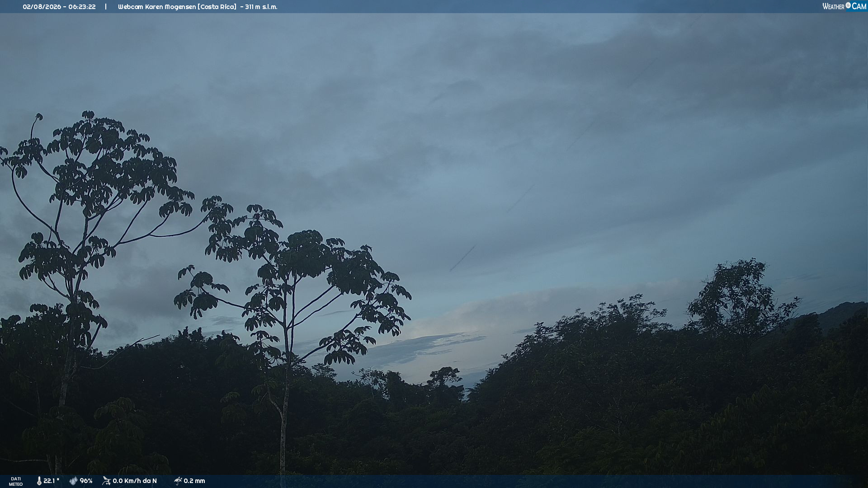868x488 pixels.
Task: Click the rain umbrella icon
Action: (178, 481)
